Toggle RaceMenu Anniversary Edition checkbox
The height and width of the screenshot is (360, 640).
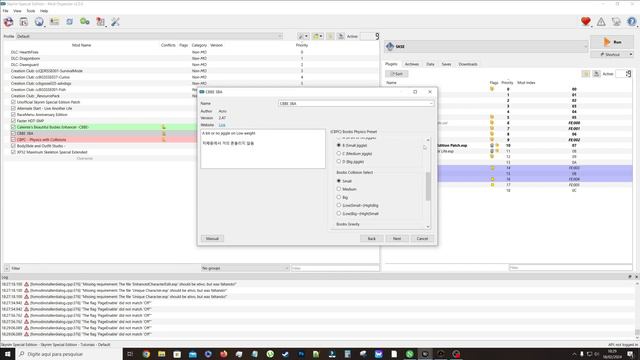tap(13, 115)
